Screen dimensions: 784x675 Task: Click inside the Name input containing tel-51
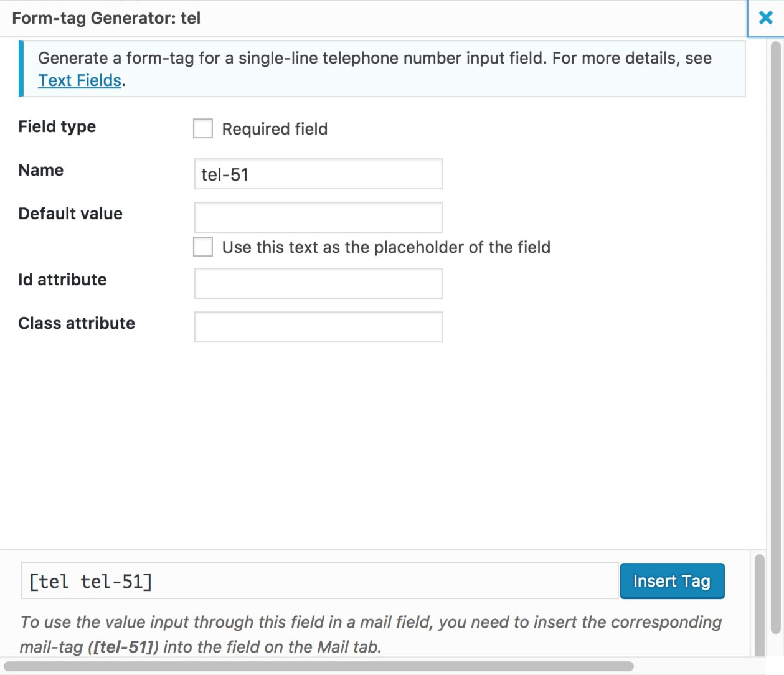point(318,174)
